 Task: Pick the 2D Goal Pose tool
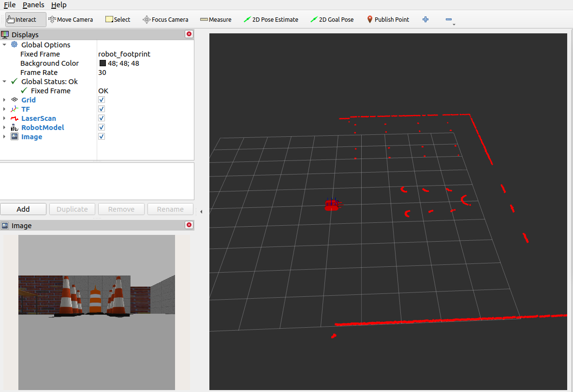click(332, 19)
